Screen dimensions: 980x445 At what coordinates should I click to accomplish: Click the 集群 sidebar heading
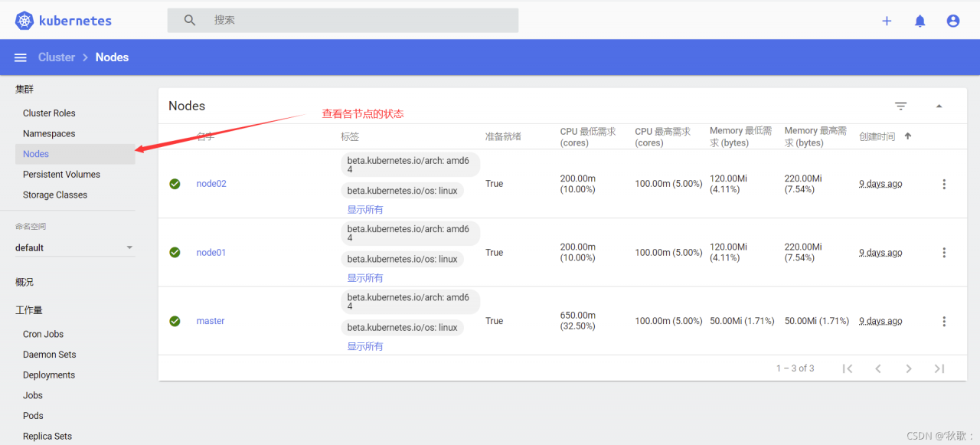click(24, 90)
